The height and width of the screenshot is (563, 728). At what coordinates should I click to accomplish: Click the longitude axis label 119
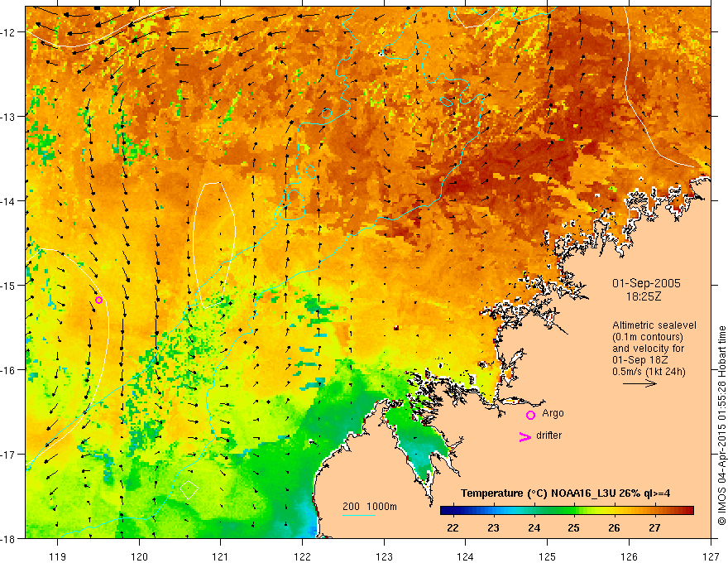58,556
